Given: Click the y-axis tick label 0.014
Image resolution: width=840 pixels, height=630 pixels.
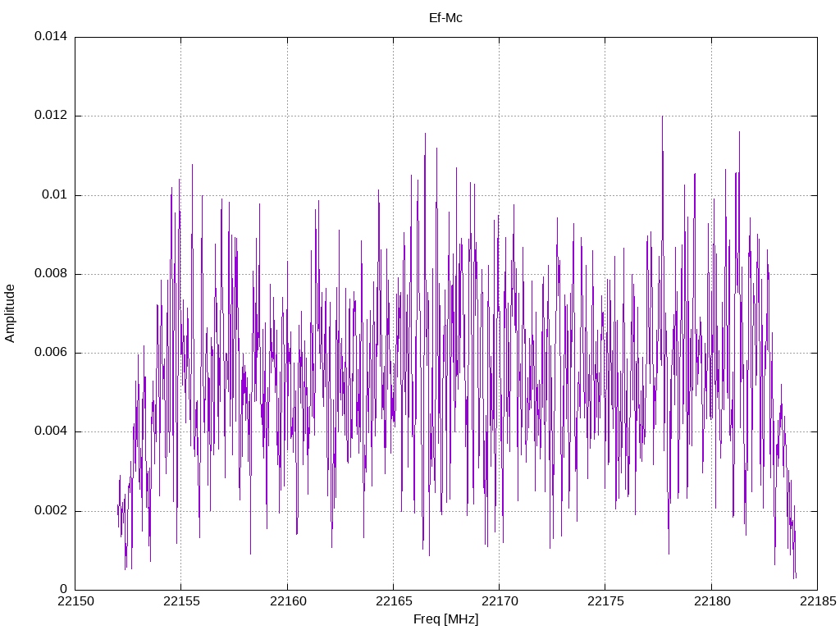Looking at the screenshot, I should click(51, 36).
